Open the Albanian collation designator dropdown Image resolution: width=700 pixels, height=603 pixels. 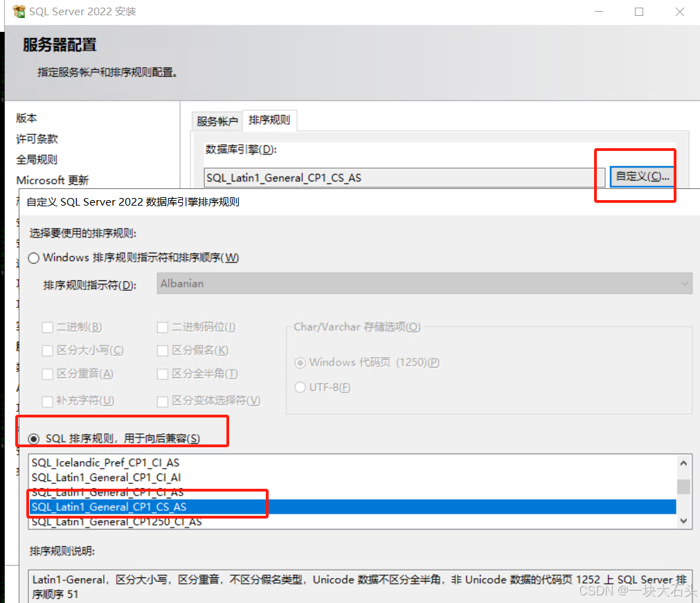point(424,283)
